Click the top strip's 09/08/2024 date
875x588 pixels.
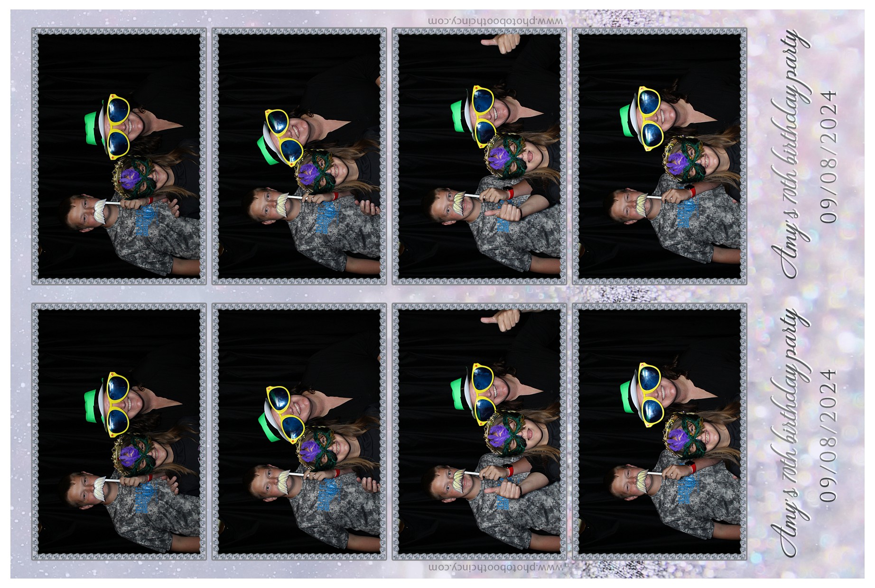coord(829,156)
